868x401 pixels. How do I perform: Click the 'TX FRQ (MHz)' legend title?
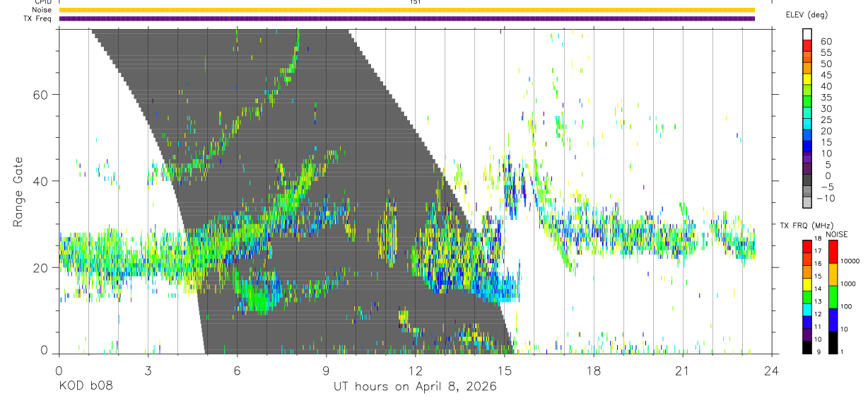pyautogui.click(x=807, y=226)
